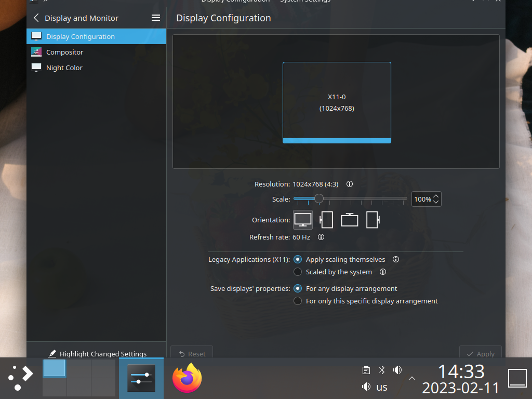
Task: Go back from Display and Monitor
Action: (36, 18)
